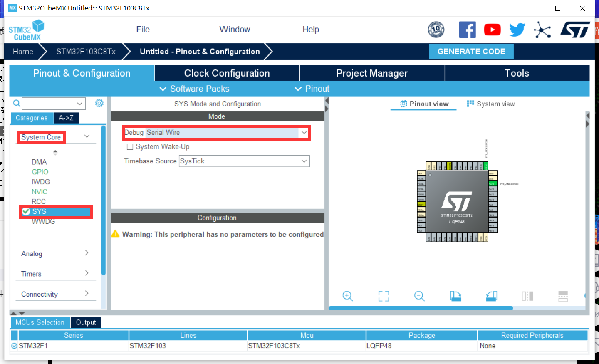Switch to Project Manager tab
The image size is (599, 364).
coord(372,73)
